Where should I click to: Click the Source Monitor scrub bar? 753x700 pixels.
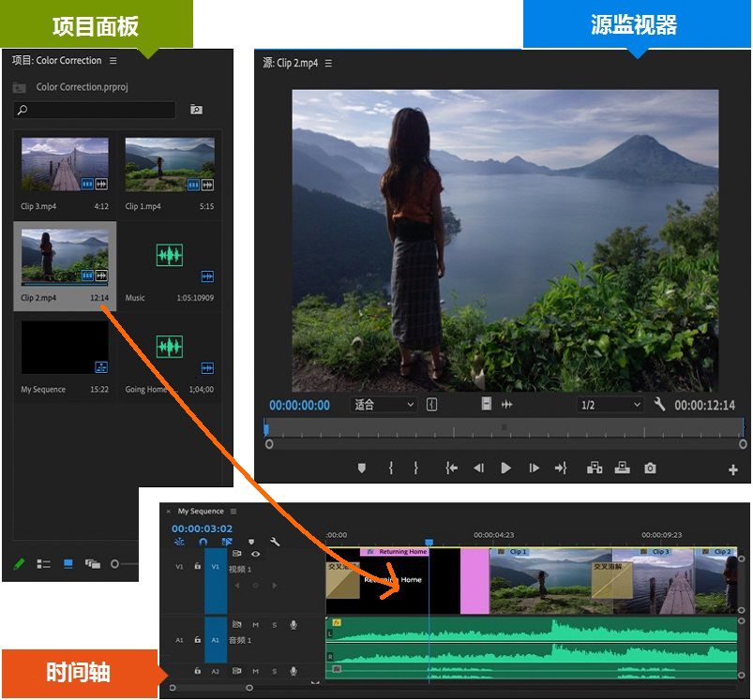pos(505,427)
